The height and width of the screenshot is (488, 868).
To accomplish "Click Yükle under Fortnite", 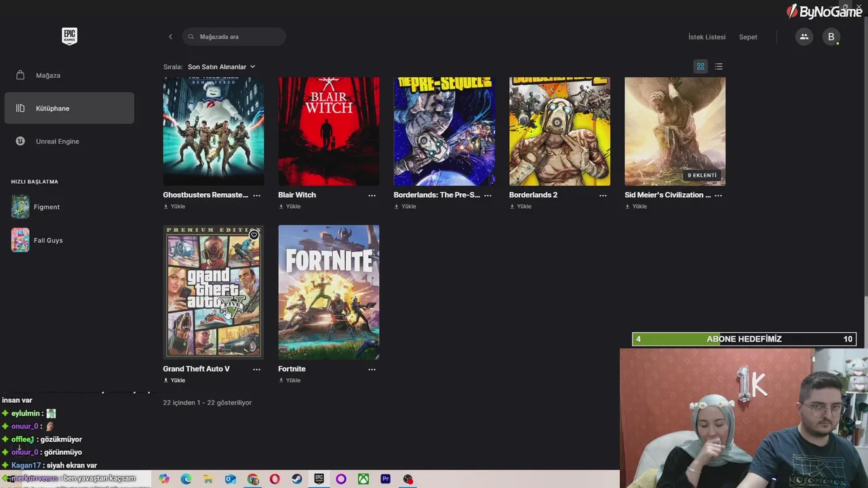I will click(x=290, y=381).
